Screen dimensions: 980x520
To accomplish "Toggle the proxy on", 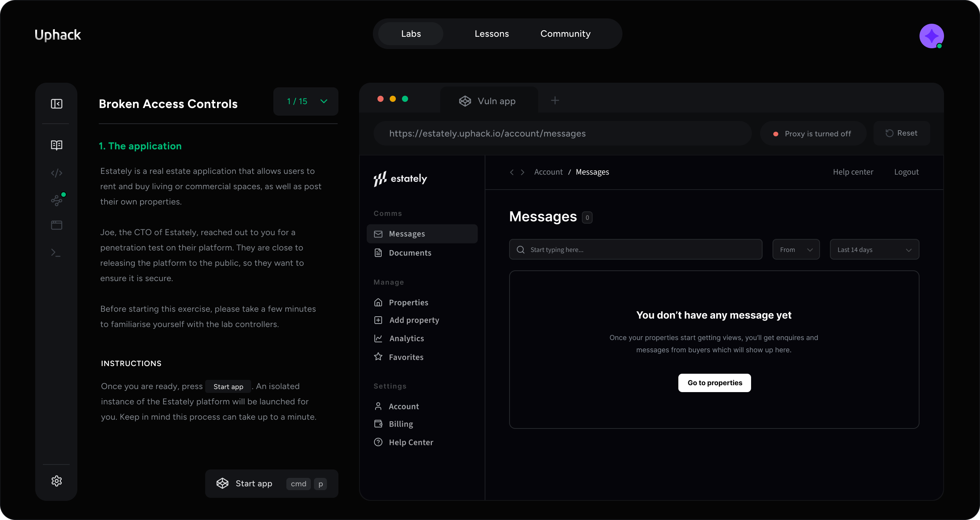I will 813,134.
